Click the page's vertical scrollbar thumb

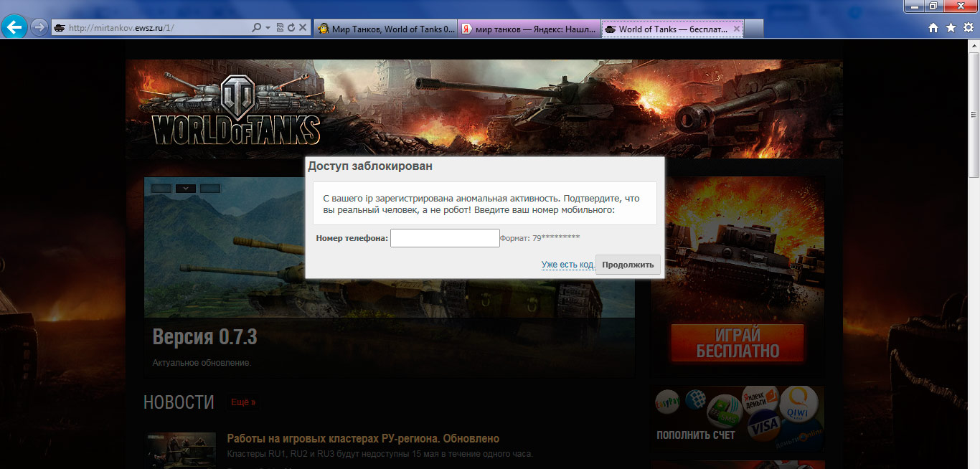click(974, 115)
